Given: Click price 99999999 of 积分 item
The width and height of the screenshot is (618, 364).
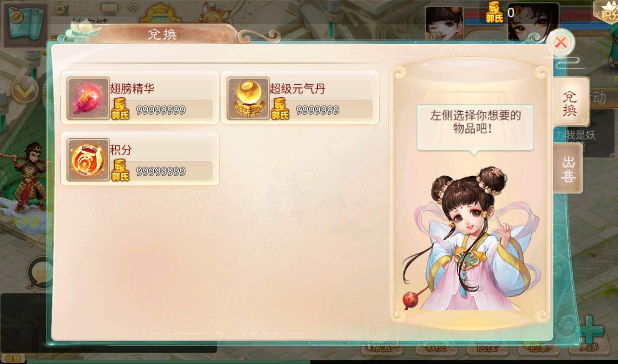Looking at the screenshot, I should point(161,171).
